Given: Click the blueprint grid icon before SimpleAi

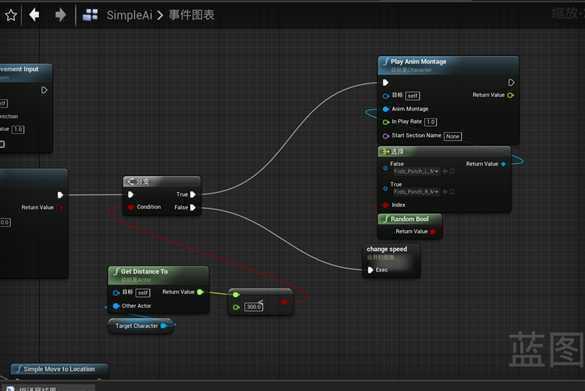Looking at the screenshot, I should [90, 15].
